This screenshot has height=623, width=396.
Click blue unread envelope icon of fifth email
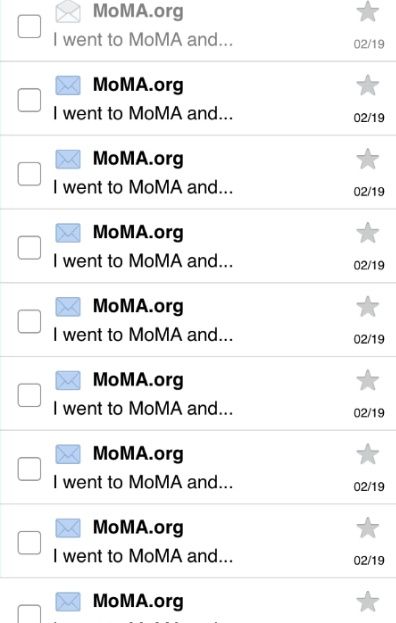coord(68,307)
